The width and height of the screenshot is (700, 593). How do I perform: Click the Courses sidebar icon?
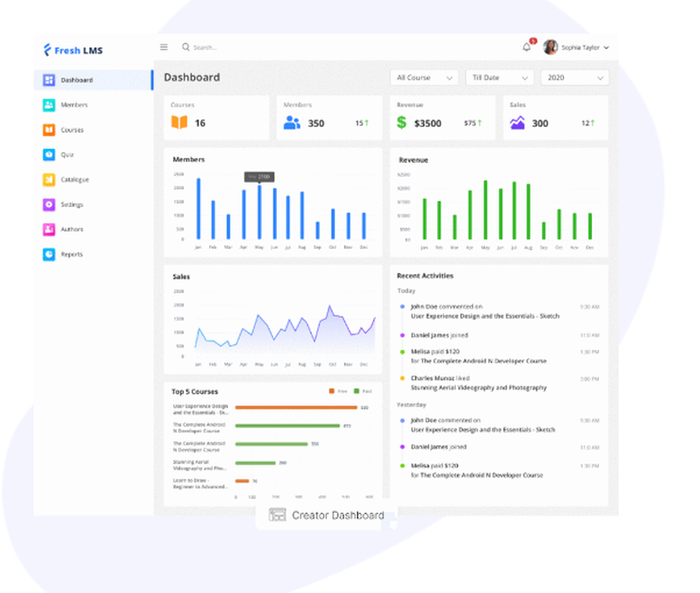[x=49, y=130]
